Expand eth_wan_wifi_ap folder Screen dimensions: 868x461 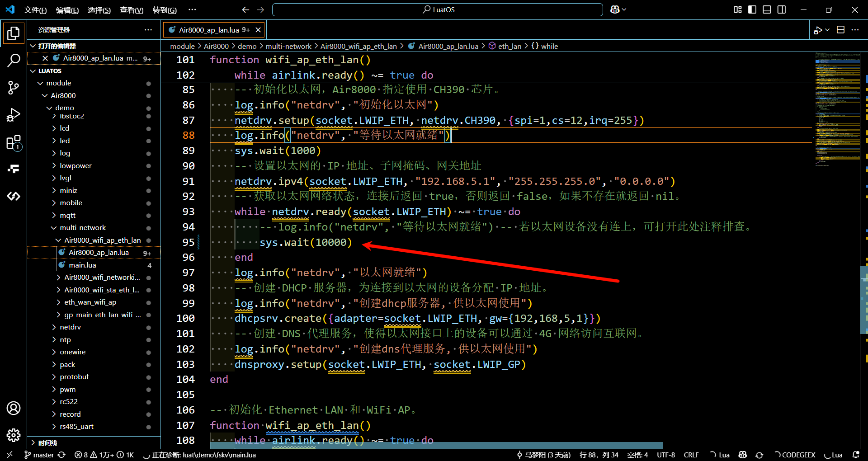click(94, 302)
